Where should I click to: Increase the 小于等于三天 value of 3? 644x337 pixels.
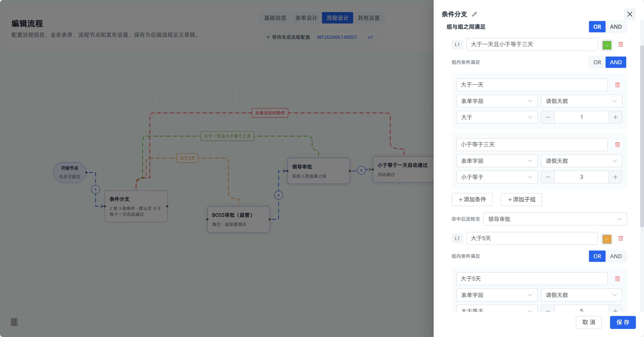coord(615,177)
